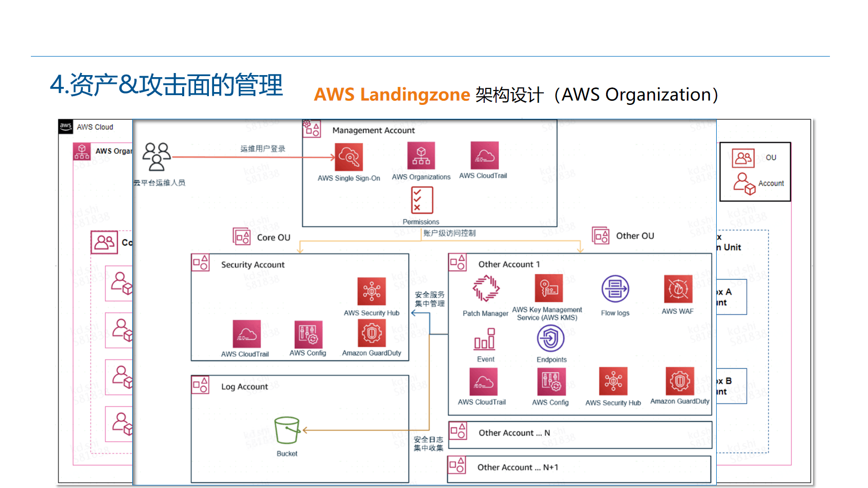Click the Permissions caption
Viewport: 868px width, 488px height.
click(x=421, y=222)
